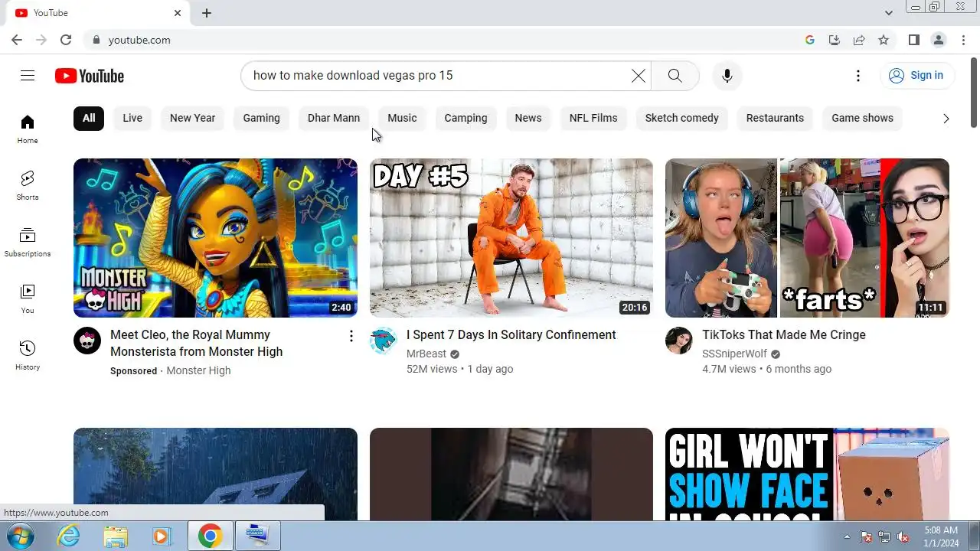
Task: Select the Camping filter chip
Action: coord(465,118)
